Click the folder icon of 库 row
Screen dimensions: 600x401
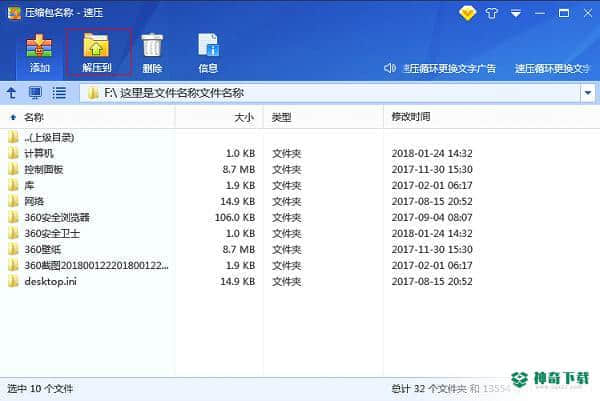tap(13, 185)
